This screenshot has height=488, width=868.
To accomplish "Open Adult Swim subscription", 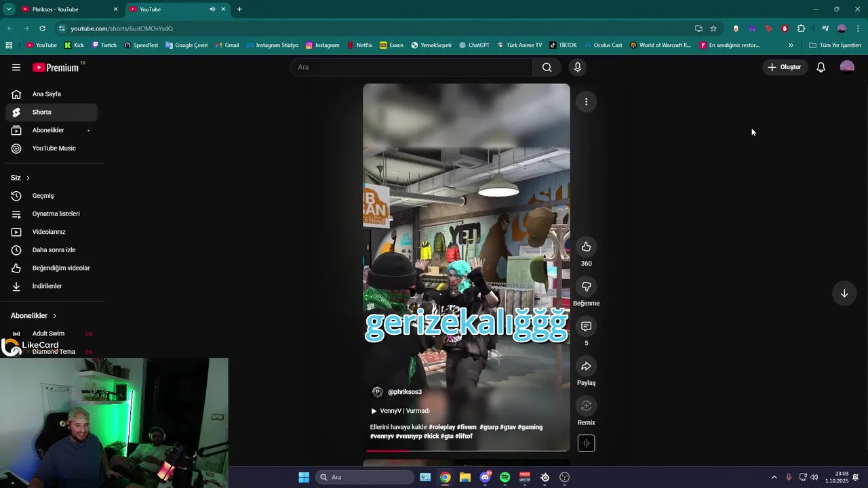I will click(x=52, y=333).
